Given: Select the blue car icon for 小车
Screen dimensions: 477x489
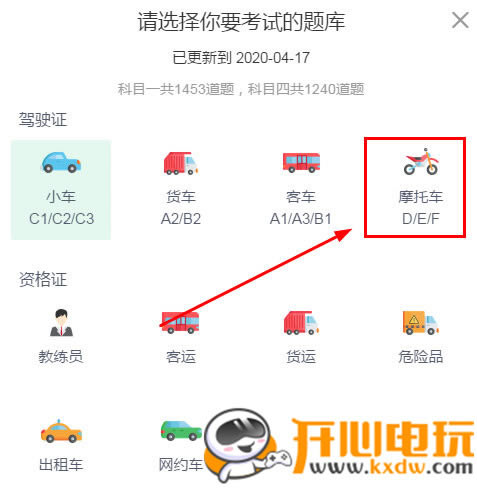Looking at the screenshot, I should [61, 162].
